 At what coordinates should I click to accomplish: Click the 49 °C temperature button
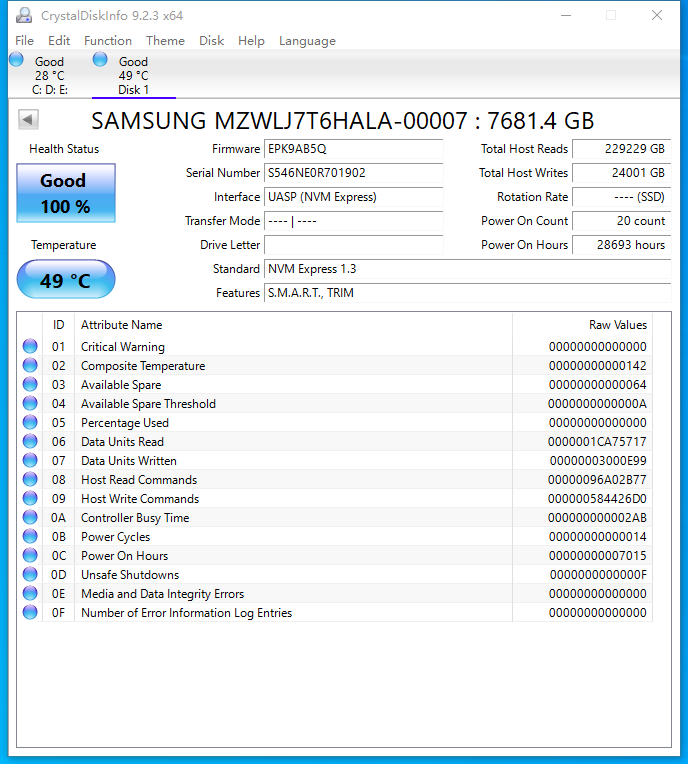66,279
